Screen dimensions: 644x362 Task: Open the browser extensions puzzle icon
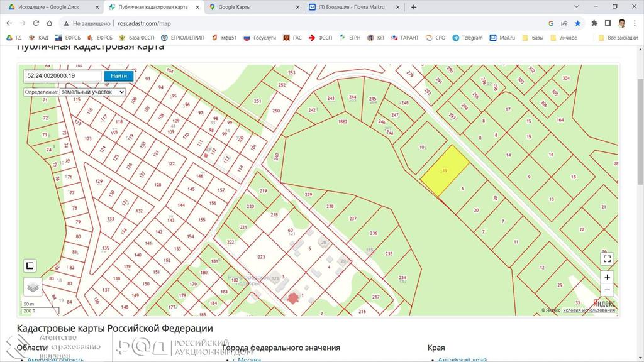[x=594, y=23]
